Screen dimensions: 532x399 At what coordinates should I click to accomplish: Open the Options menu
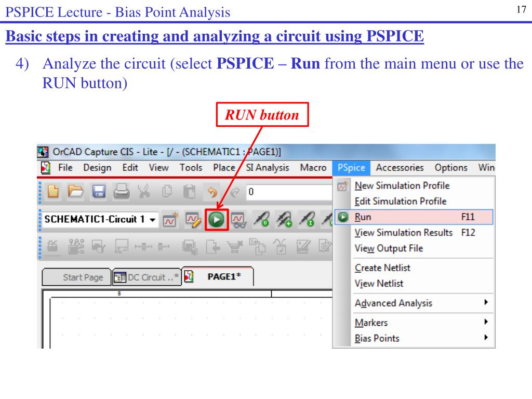tap(451, 168)
